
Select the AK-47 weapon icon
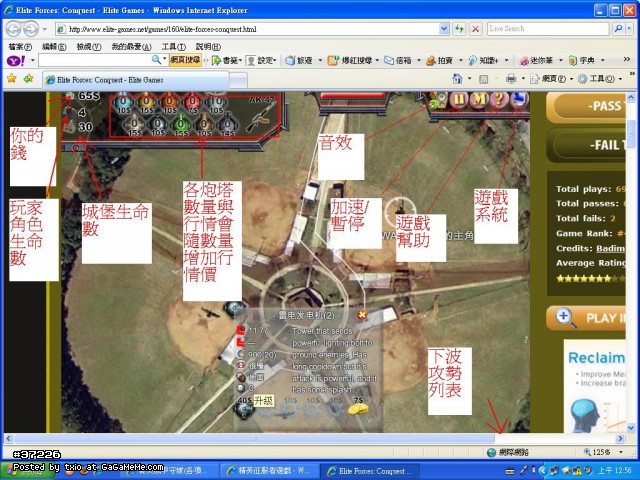coord(260,117)
